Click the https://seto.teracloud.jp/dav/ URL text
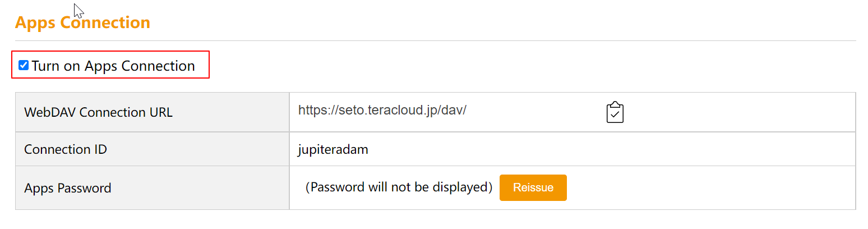 point(382,110)
